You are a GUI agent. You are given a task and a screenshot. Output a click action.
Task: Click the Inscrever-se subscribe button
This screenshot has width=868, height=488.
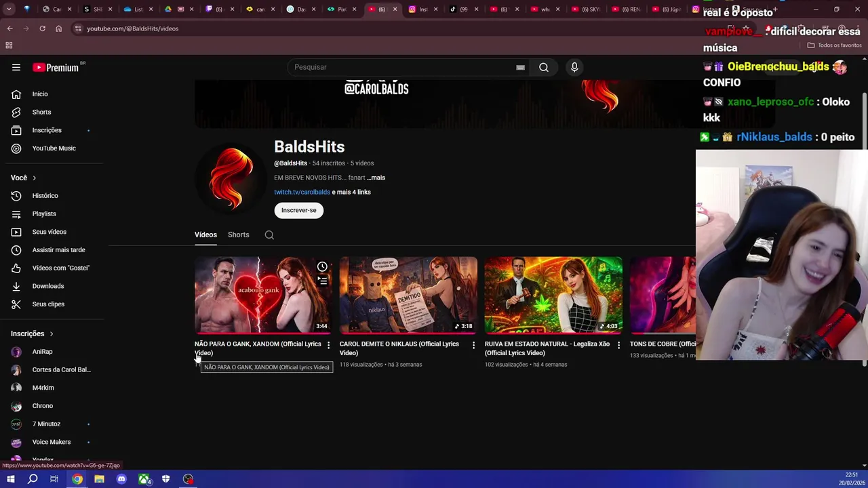pos(299,210)
